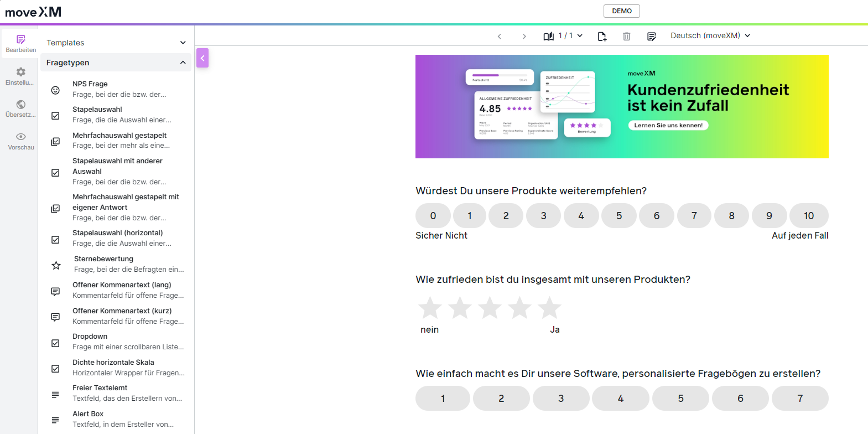Select the Stapelauswahl checkbox icon

pyautogui.click(x=55, y=116)
